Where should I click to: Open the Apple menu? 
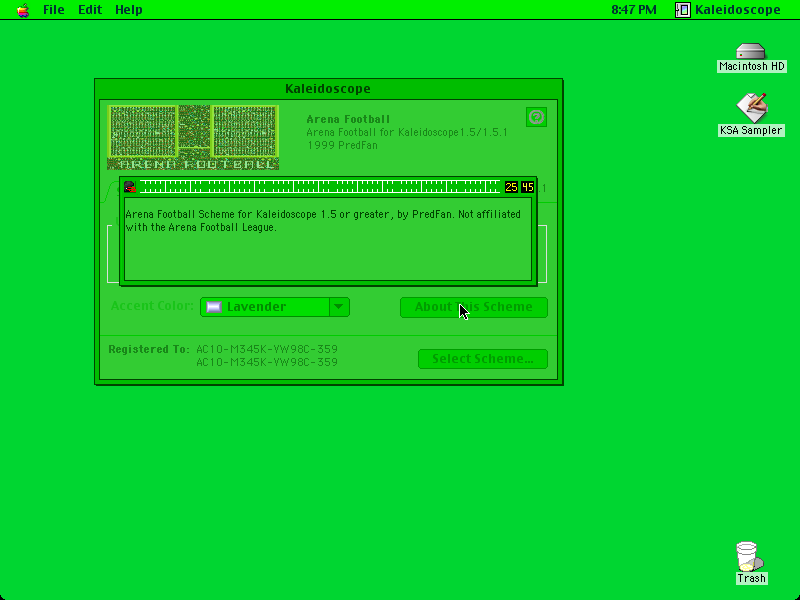(x=22, y=10)
